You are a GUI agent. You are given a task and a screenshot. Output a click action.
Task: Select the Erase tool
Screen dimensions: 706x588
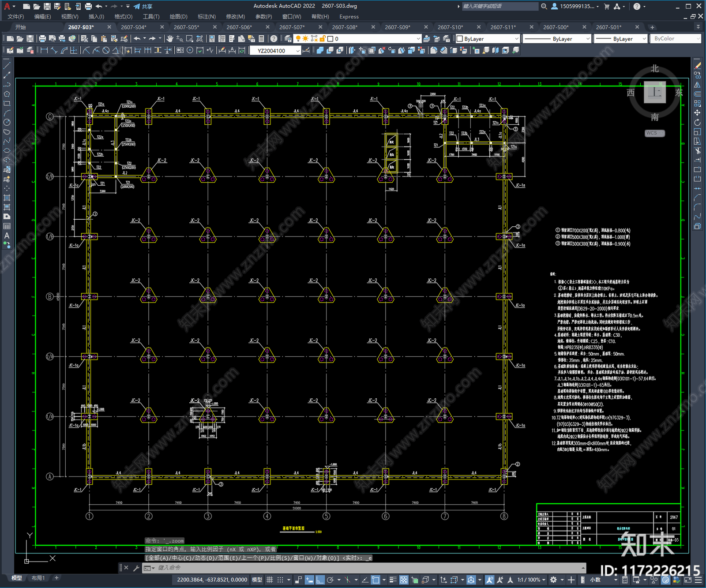pos(697,66)
